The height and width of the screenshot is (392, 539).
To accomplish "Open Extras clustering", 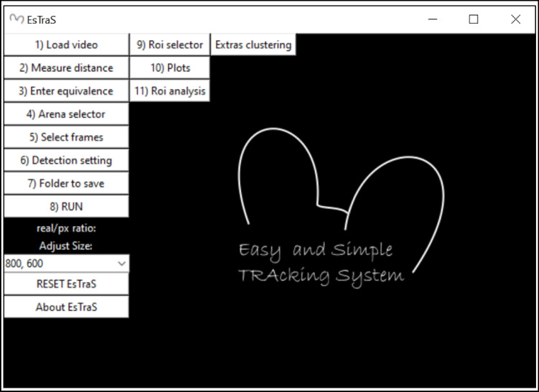I will [x=253, y=45].
